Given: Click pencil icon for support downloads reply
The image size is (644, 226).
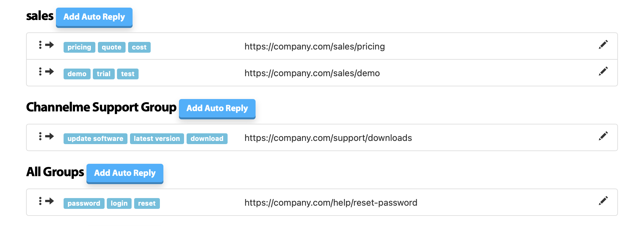Looking at the screenshot, I should [603, 136].
